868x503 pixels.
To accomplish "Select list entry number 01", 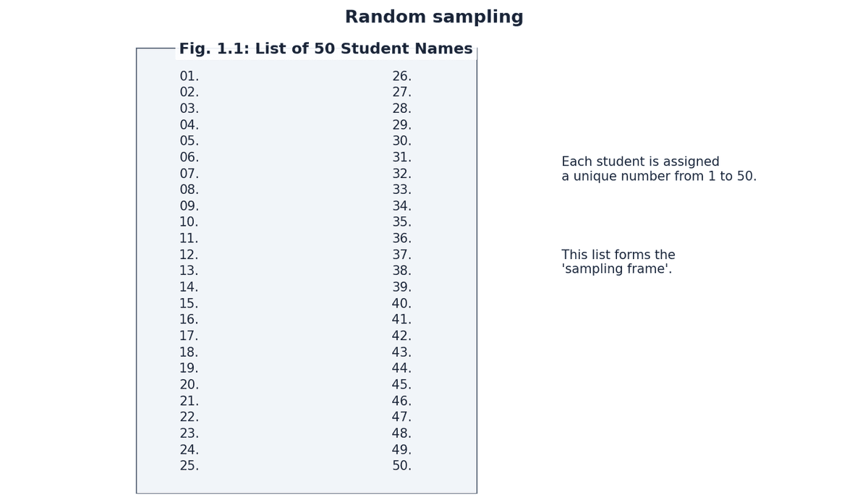I will [x=189, y=77].
